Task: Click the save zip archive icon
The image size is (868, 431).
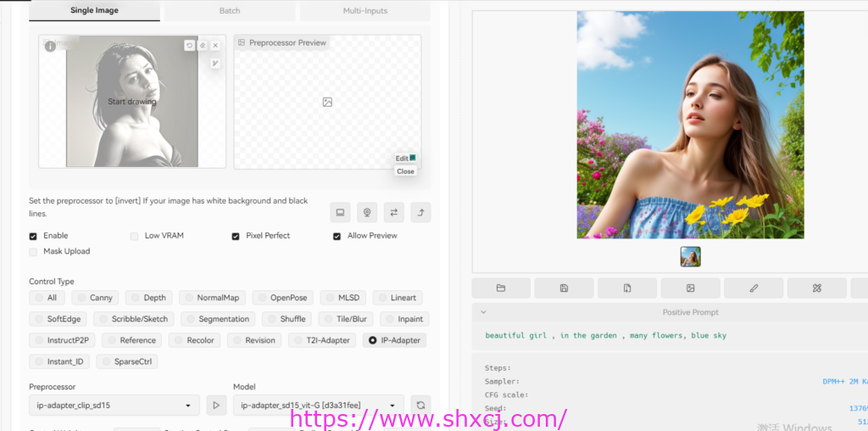Action: [627, 288]
